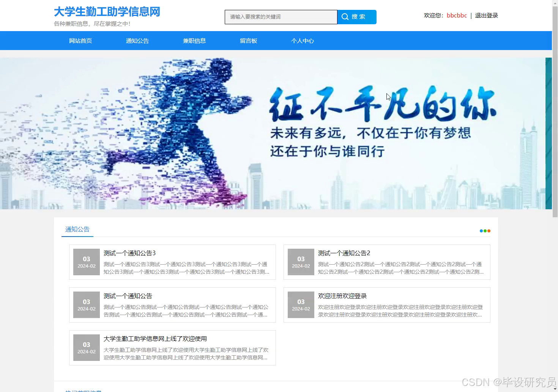Open the notice 欢迎注册欢迎登录
This screenshot has height=392, width=558.
[342, 296]
